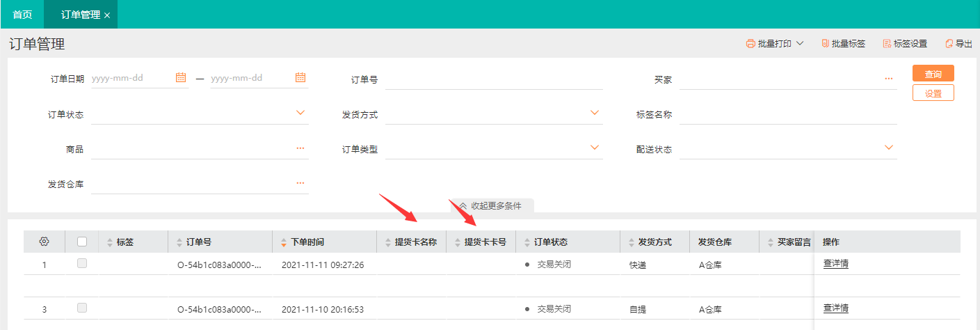Switch to the 首页 tab

tap(22, 15)
